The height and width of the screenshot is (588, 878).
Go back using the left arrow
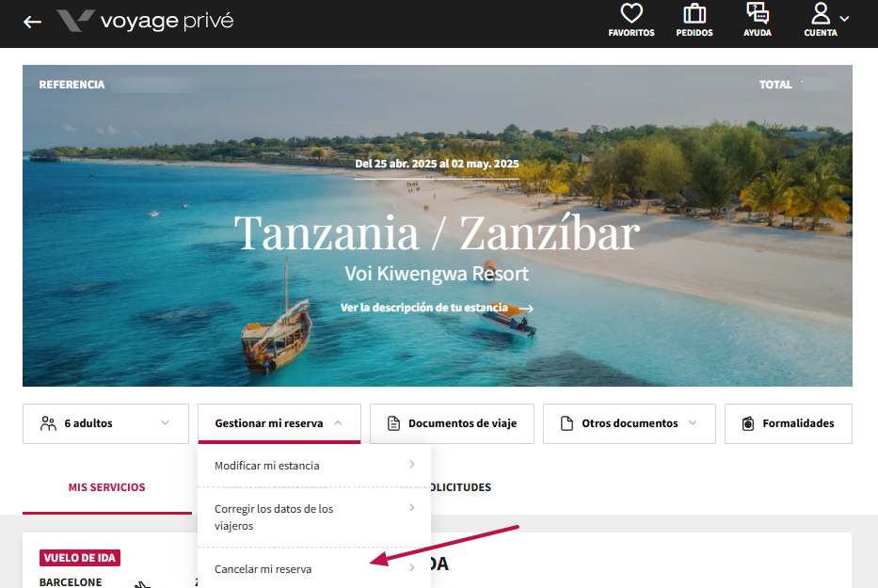point(33,22)
